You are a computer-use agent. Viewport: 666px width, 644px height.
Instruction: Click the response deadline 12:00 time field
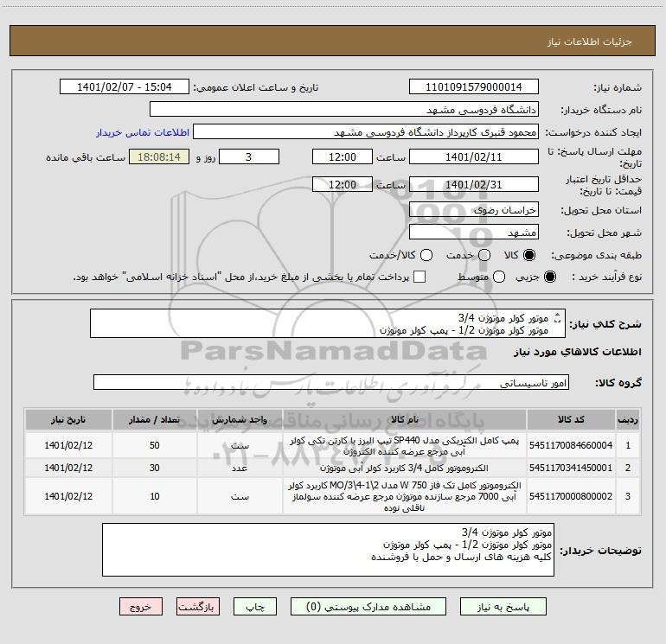[x=343, y=156]
